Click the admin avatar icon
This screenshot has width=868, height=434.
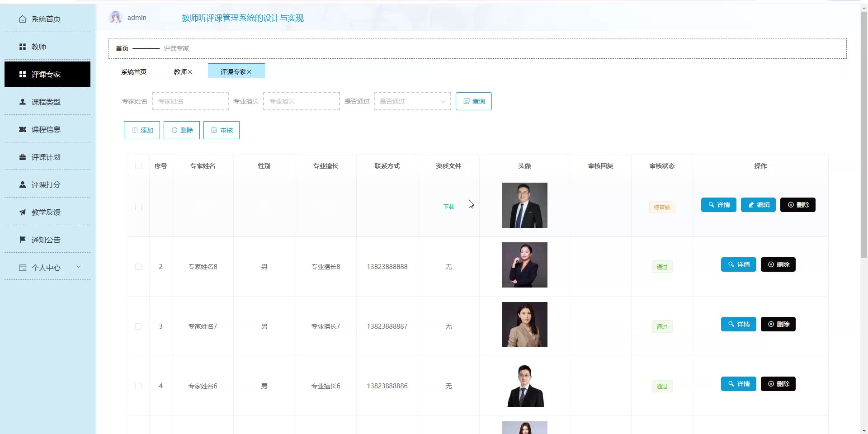[116, 18]
